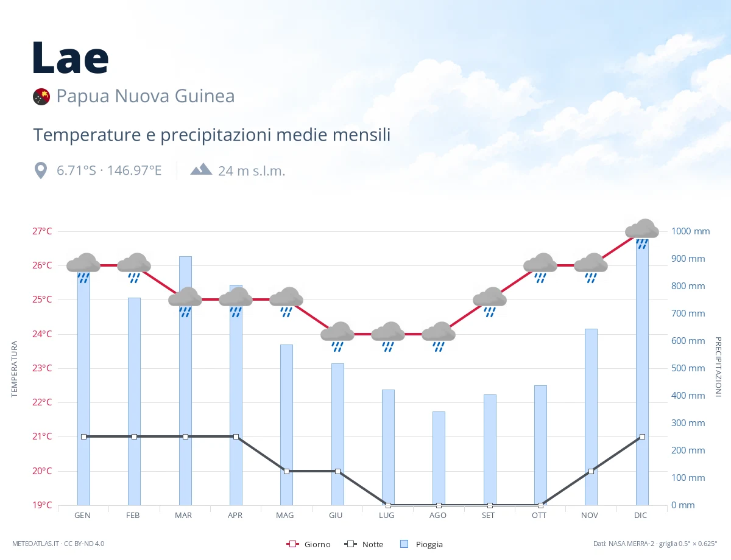Click the "Papua Nuova Guinea" country label
The image size is (731, 560).
coord(146,96)
